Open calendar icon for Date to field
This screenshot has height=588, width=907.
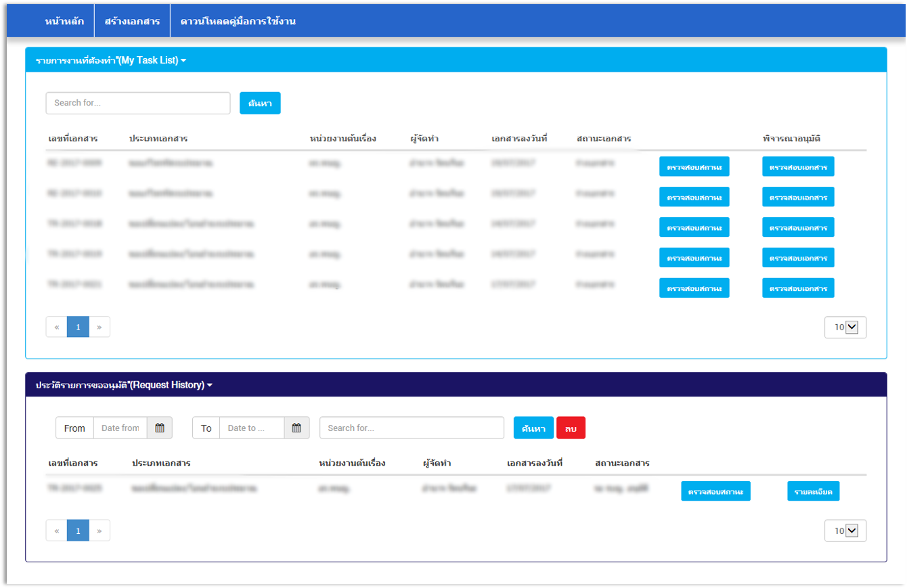(296, 428)
